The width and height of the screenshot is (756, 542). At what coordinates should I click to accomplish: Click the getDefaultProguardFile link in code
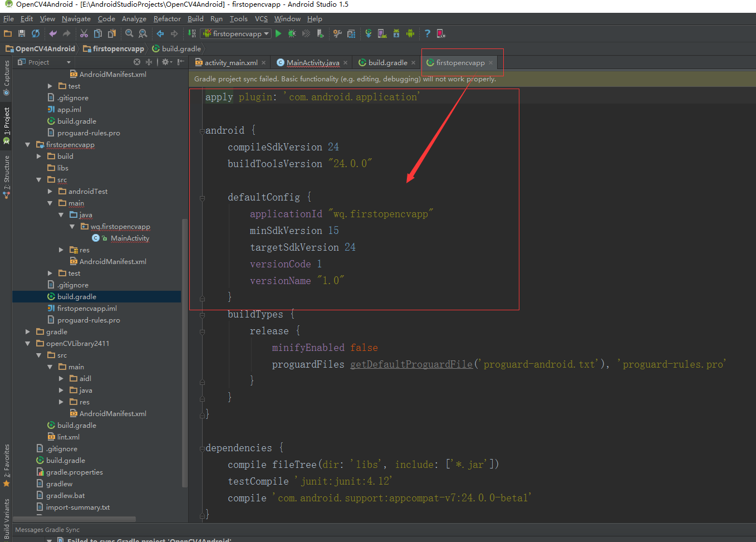pos(411,364)
